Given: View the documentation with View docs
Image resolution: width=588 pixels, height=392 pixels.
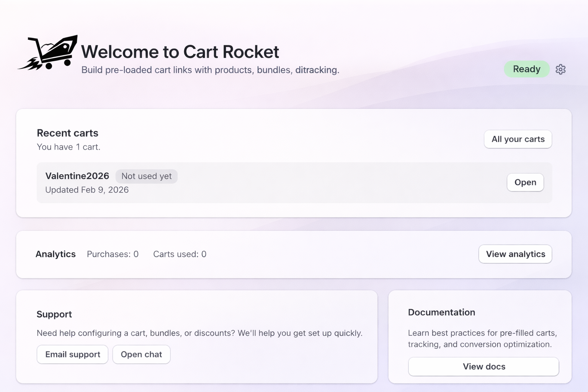Looking at the screenshot, I should pyautogui.click(x=483, y=366).
